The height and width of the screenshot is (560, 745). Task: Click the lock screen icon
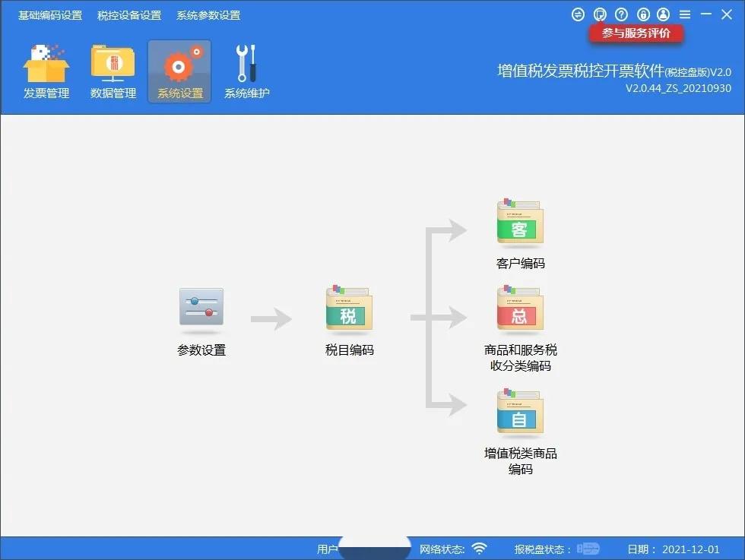click(x=642, y=14)
